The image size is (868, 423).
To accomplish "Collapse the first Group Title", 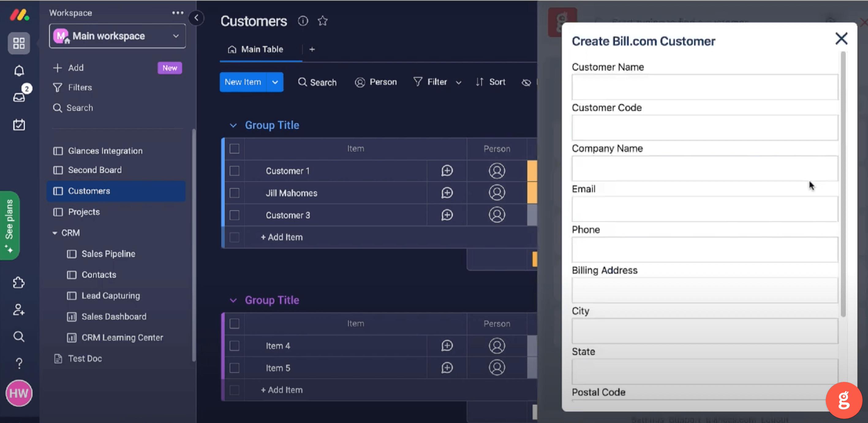I will [233, 125].
